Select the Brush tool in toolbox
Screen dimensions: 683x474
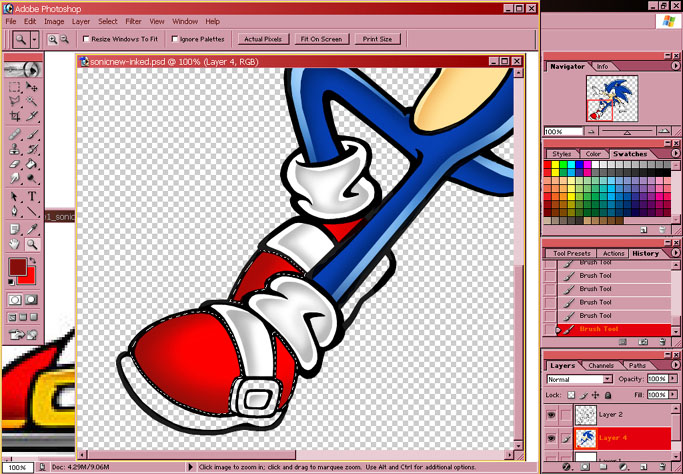(31, 134)
